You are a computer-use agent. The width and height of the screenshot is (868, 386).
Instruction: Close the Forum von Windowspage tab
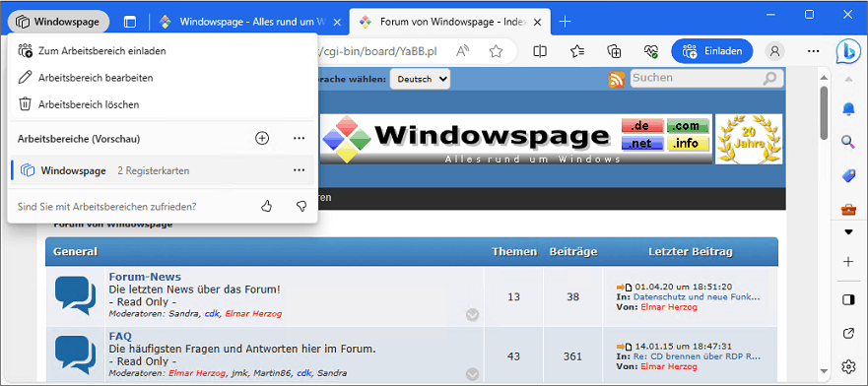click(x=537, y=22)
